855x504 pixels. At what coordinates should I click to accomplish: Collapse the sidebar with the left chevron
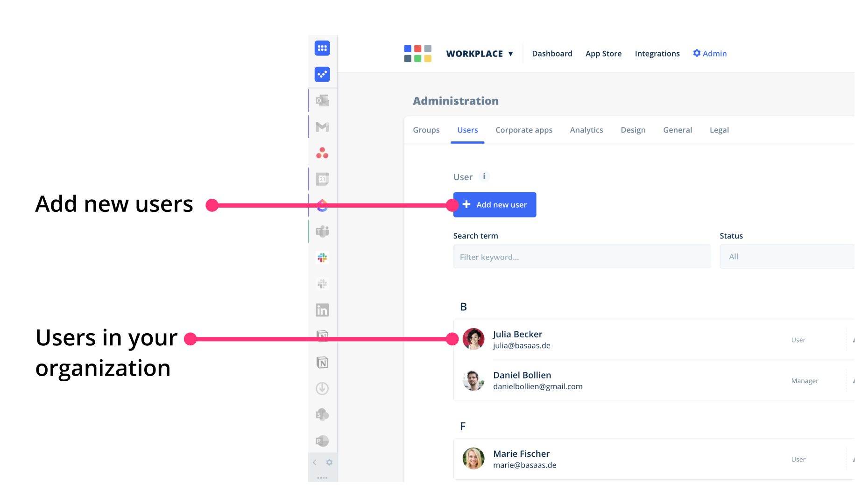pos(315,462)
